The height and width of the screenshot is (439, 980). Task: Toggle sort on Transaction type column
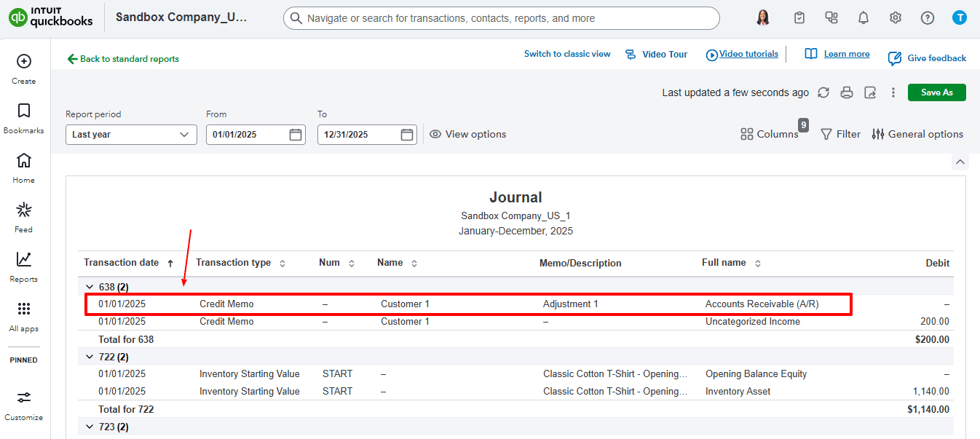click(282, 264)
